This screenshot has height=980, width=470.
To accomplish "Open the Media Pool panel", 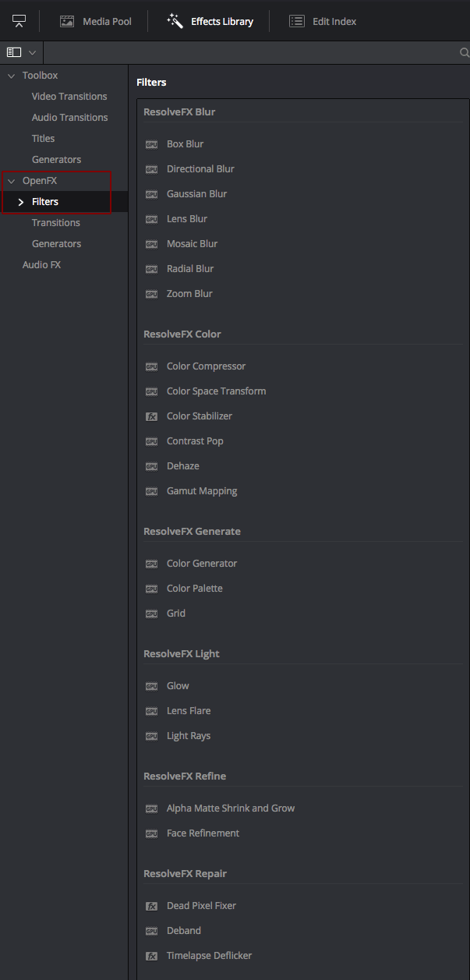I will coord(96,21).
